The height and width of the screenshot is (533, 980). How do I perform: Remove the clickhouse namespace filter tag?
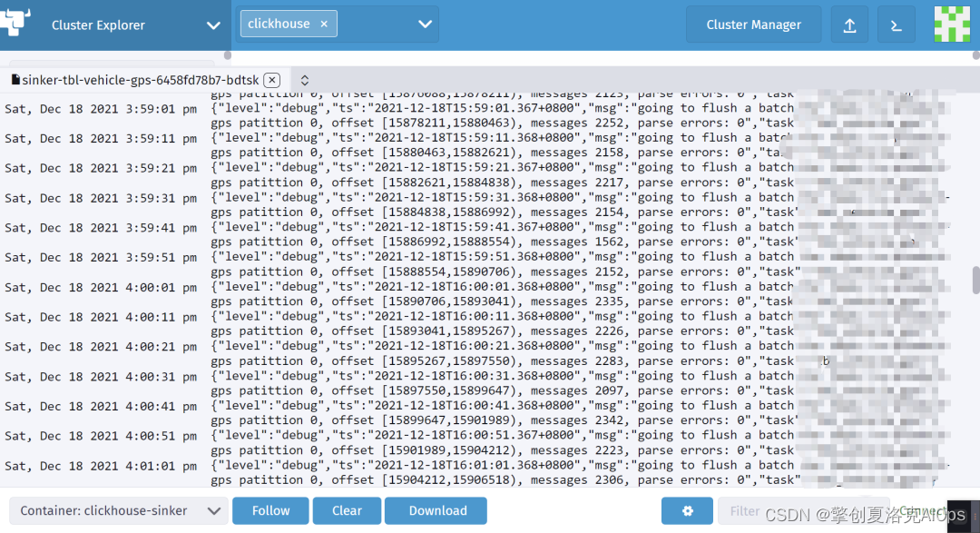click(324, 24)
